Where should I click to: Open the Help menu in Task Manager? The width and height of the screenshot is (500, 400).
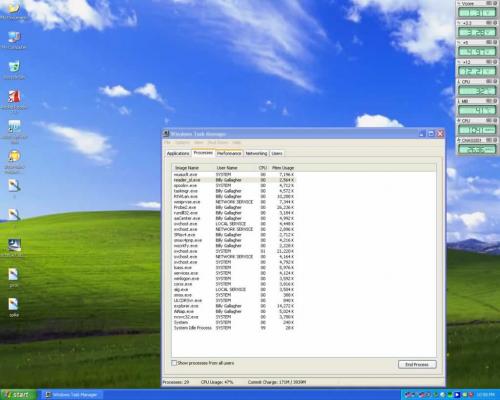pos(237,143)
